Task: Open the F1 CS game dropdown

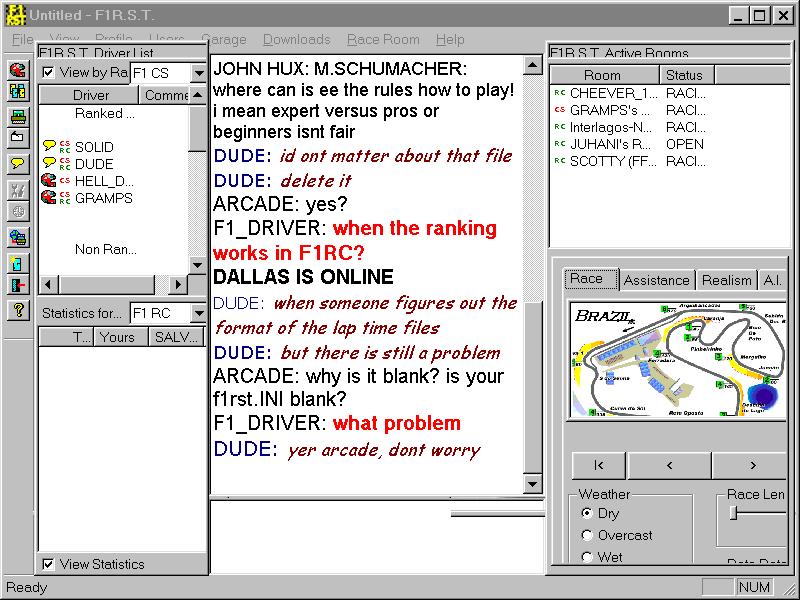Action: pyautogui.click(x=199, y=73)
